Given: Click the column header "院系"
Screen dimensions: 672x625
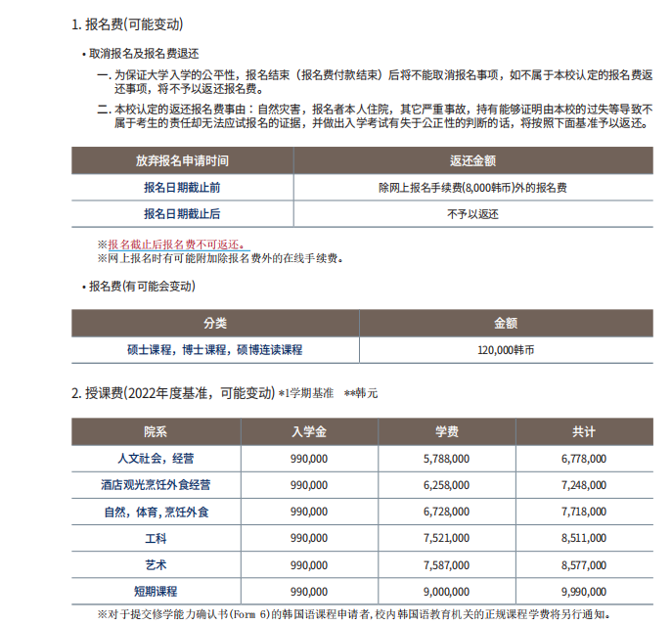Looking at the screenshot, I should click(156, 431).
